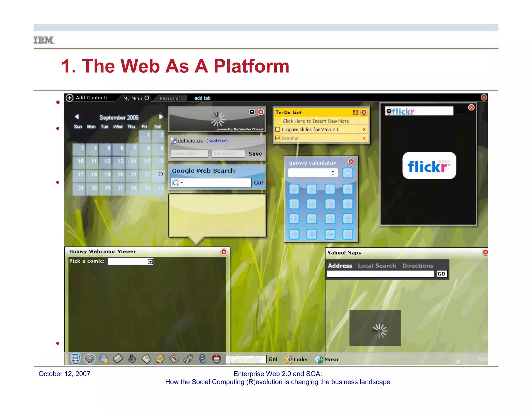The width and height of the screenshot is (532, 411).
Task: Open the joystick games icon in dock
Action: [x=132, y=359]
